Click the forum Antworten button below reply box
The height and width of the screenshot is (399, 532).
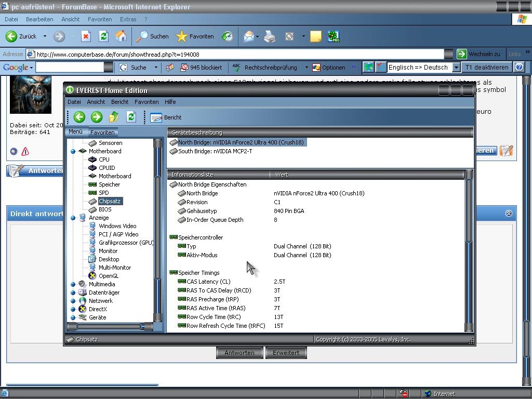click(240, 353)
